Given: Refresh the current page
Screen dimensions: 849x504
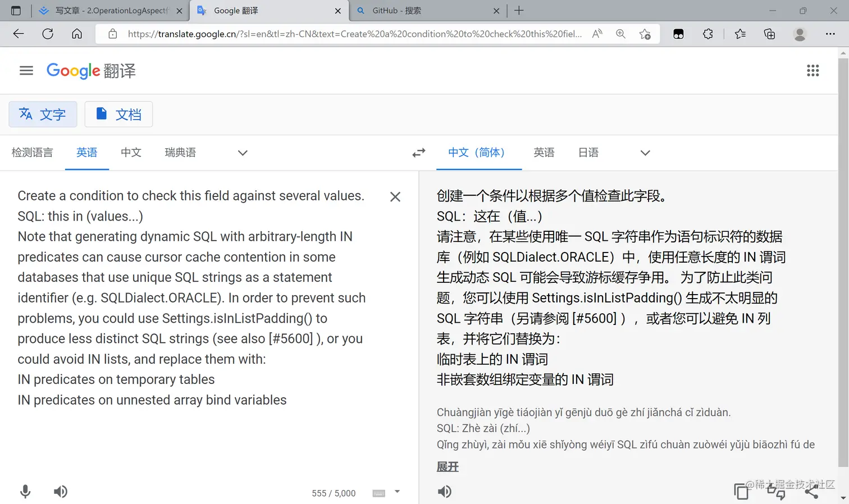Looking at the screenshot, I should pyautogui.click(x=48, y=34).
